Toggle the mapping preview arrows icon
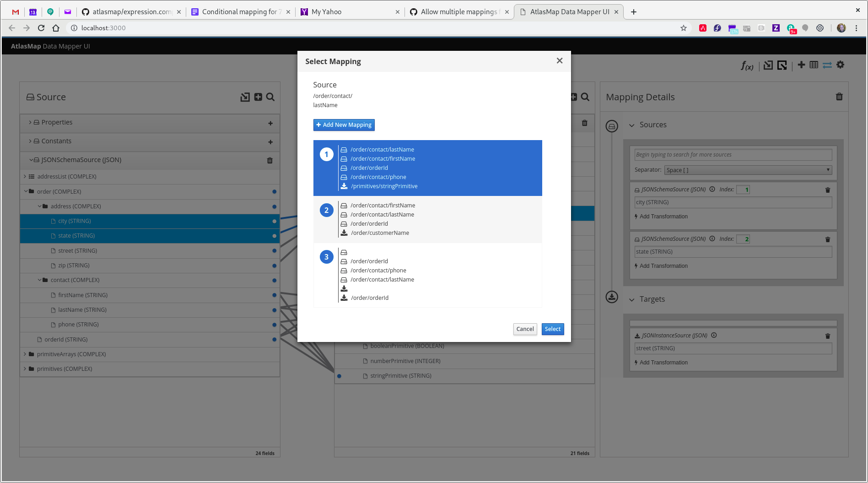The image size is (868, 483). pyautogui.click(x=827, y=65)
